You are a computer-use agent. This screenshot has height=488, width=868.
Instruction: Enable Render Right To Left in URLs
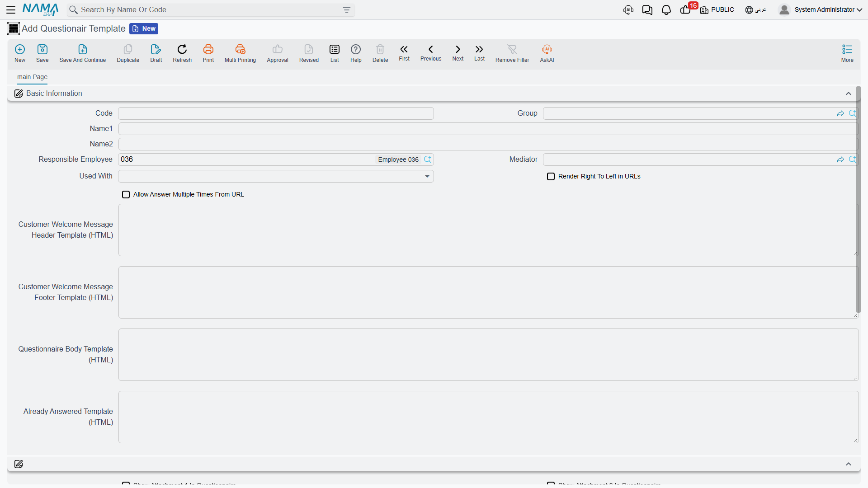click(551, 177)
